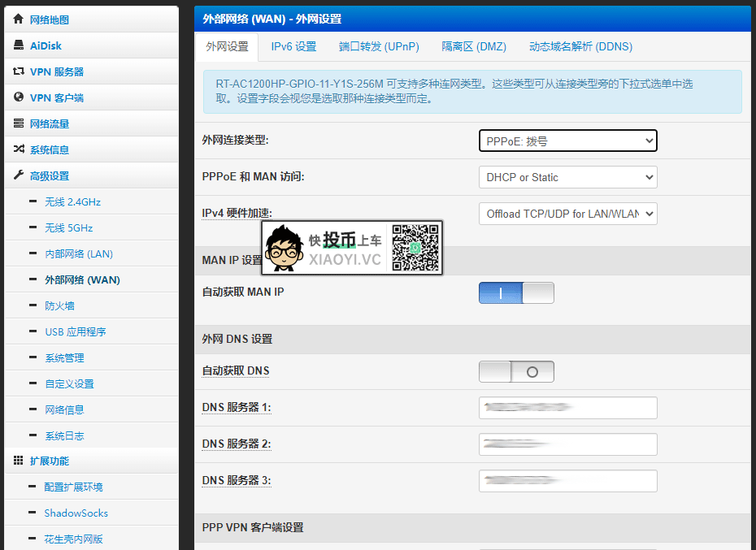Click the dash icon beside 内部网络 (LAN)
The height and width of the screenshot is (550, 756).
(x=33, y=253)
